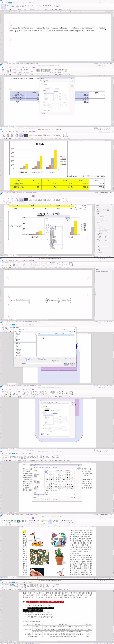Switch to the second tab in the table properties dialog
The height and width of the screenshot is (644, 114).
pyautogui.click(x=44, y=81)
